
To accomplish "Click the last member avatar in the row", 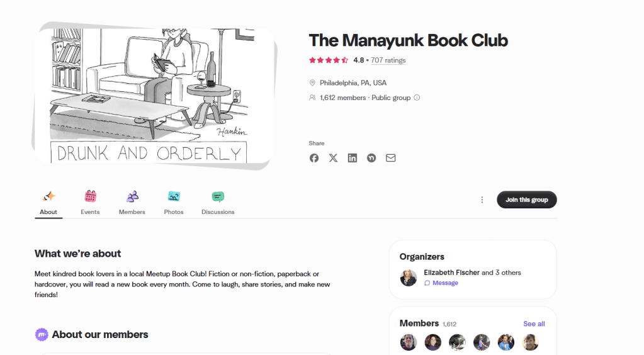I will pos(530,342).
